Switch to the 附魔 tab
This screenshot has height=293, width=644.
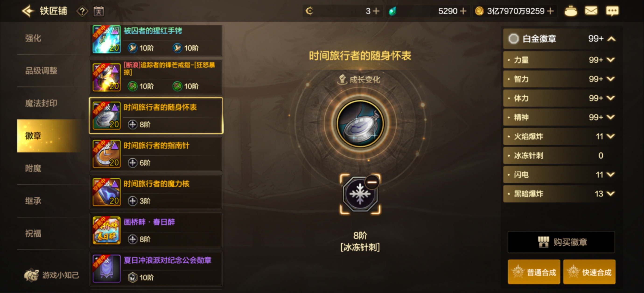point(33,168)
